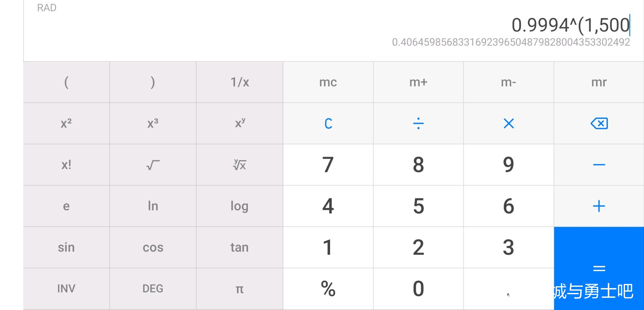644x310 pixels.
Task: Insert the square root symbol
Action: tap(153, 164)
